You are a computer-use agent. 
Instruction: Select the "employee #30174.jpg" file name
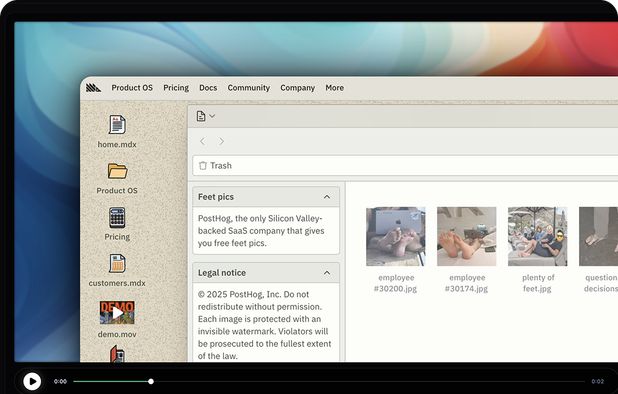pos(467,283)
